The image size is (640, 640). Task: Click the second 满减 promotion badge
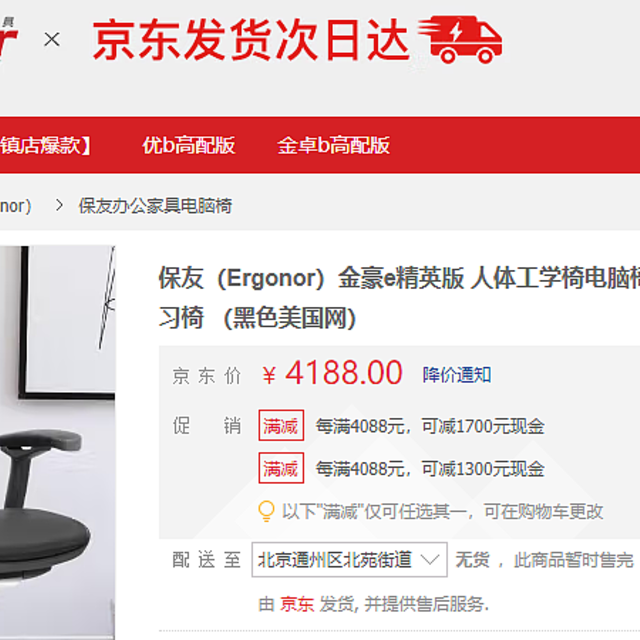coord(281,468)
